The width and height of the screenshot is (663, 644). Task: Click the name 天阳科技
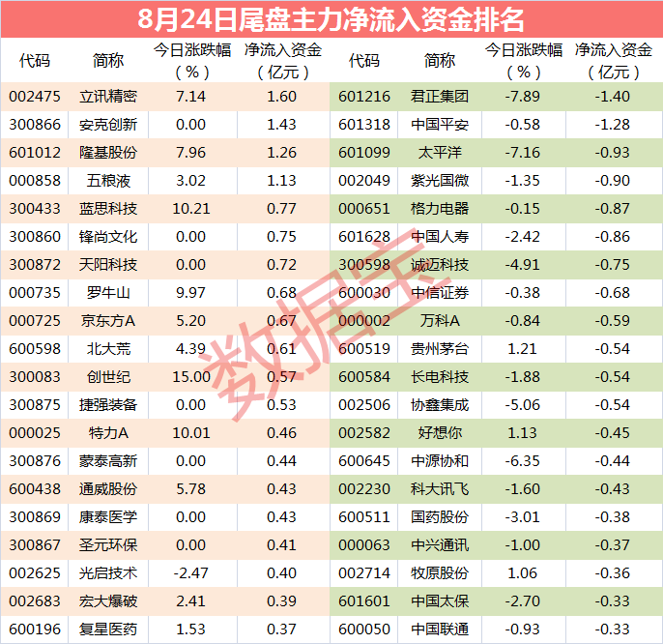pyautogui.click(x=108, y=264)
